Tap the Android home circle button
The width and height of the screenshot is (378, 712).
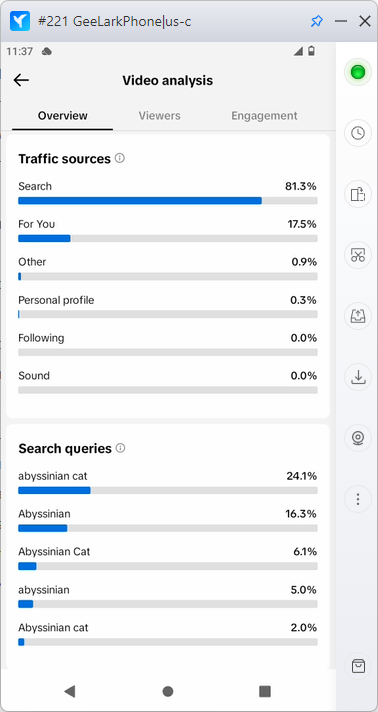[168, 691]
